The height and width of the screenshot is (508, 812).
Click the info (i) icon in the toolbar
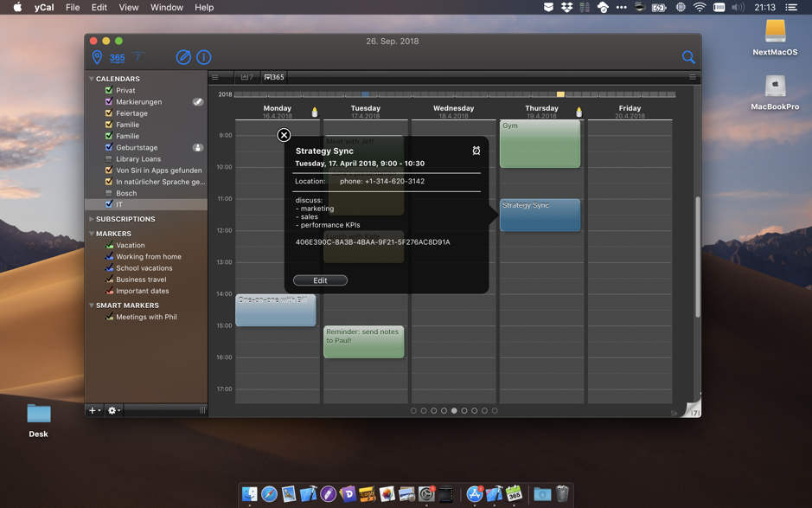pos(204,57)
